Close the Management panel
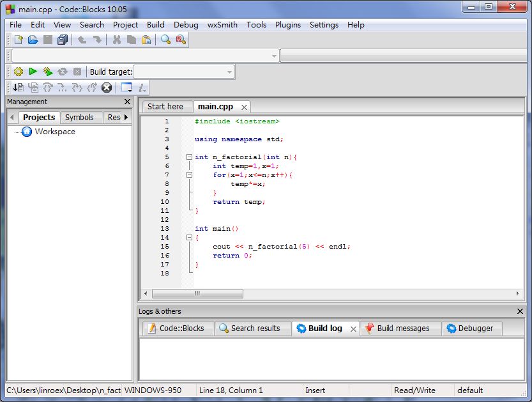 pos(127,102)
